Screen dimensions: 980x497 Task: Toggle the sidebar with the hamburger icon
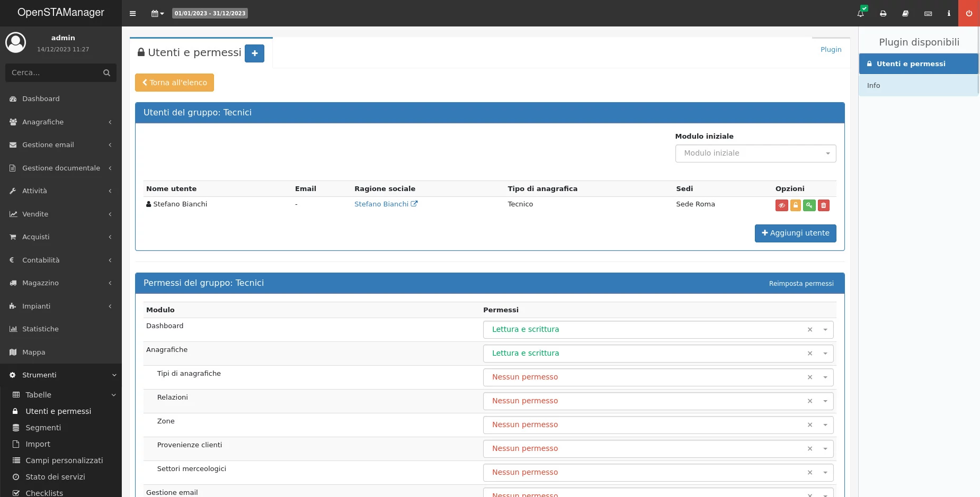point(132,13)
